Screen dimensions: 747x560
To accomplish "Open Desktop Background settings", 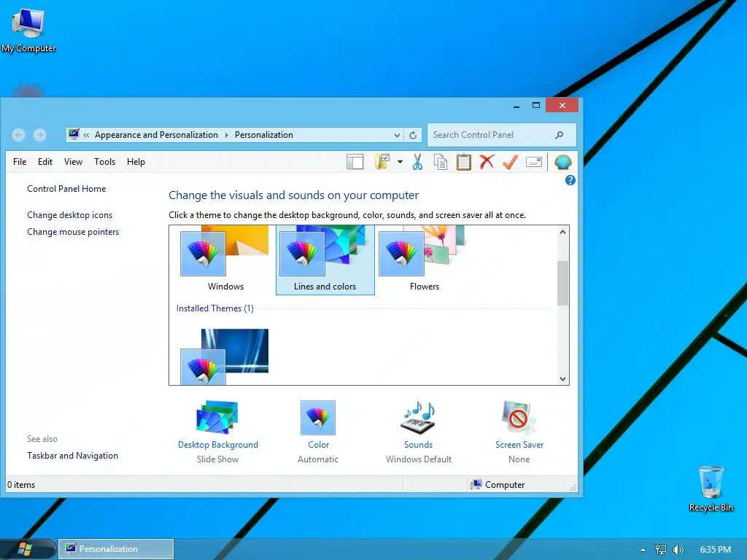I will [x=217, y=425].
